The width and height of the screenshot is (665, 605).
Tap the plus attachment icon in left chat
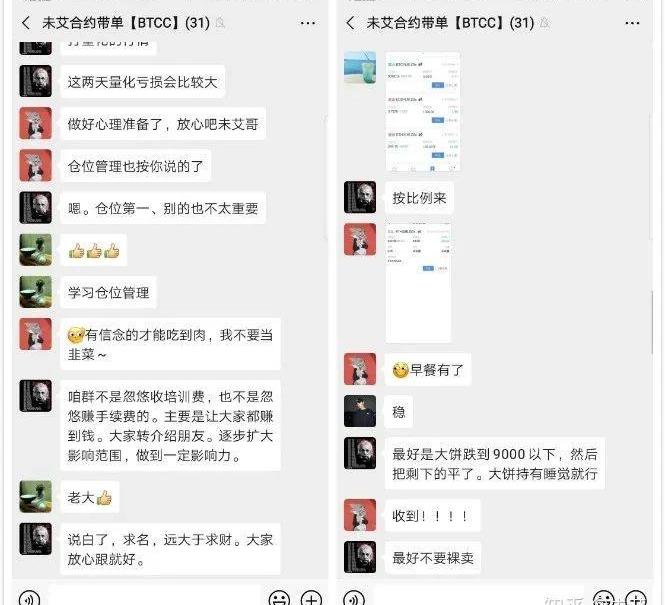coord(311,598)
